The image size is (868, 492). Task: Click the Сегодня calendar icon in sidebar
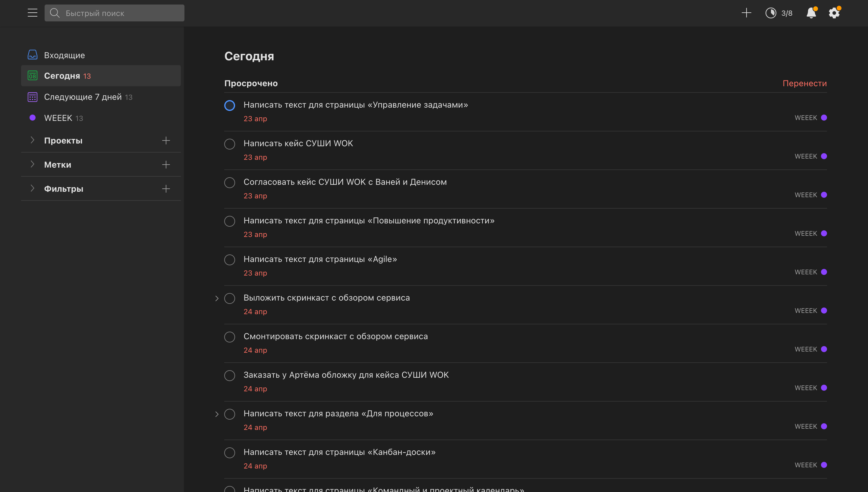(x=33, y=76)
